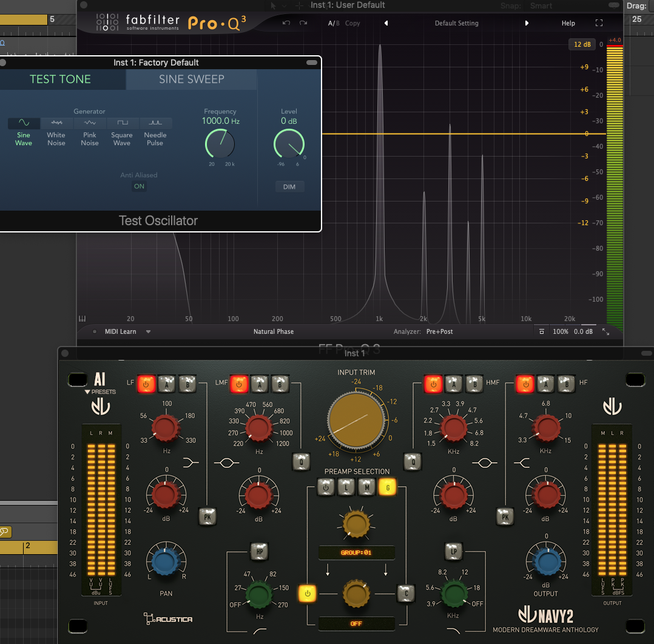Open the Natural Phase processing mode menu
This screenshot has height=644, width=654.
click(x=274, y=331)
